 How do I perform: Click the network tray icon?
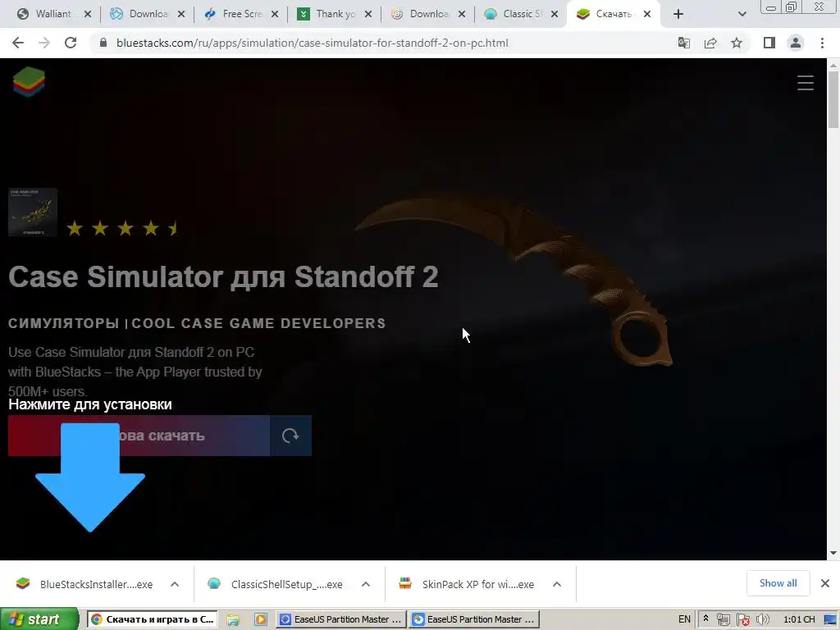(724, 620)
